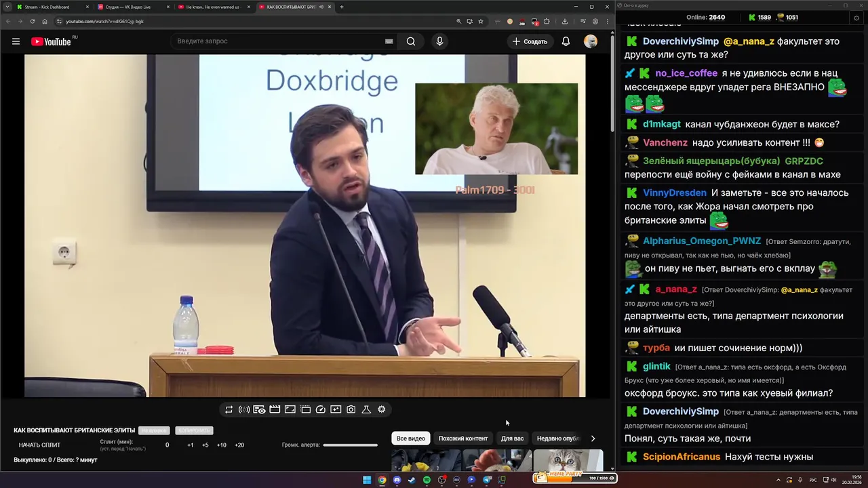Click the username 'd1mkagt' in chat
Image resolution: width=868 pixels, height=488 pixels.
tap(662, 124)
